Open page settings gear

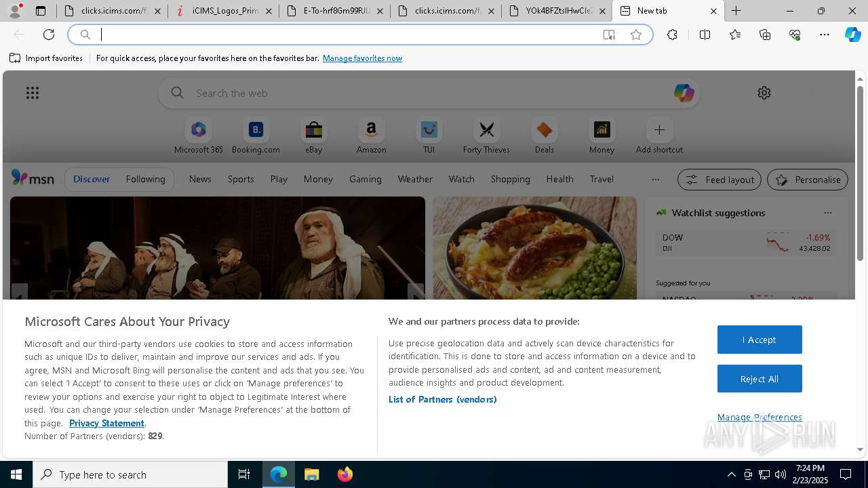point(764,93)
